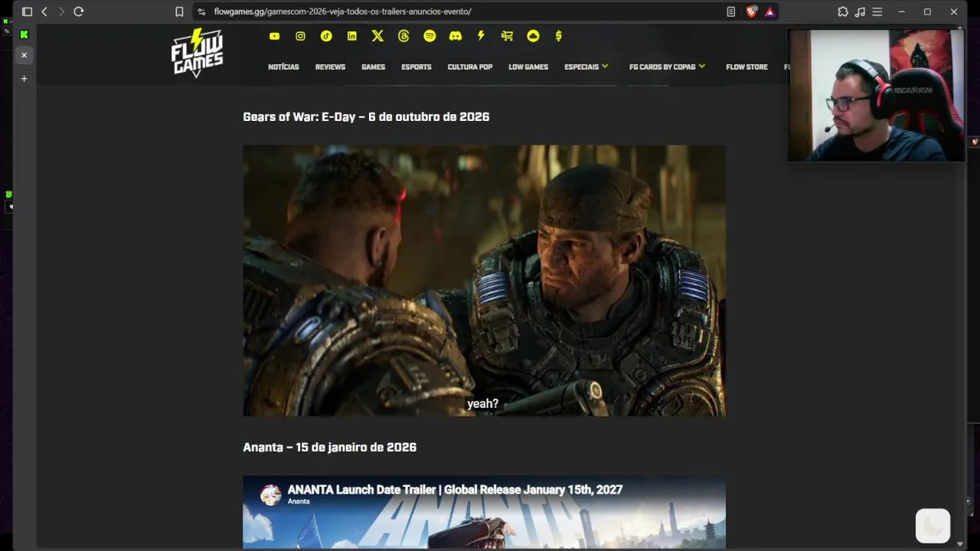980x551 pixels.
Task: Join via the Discord icon
Action: click(456, 36)
